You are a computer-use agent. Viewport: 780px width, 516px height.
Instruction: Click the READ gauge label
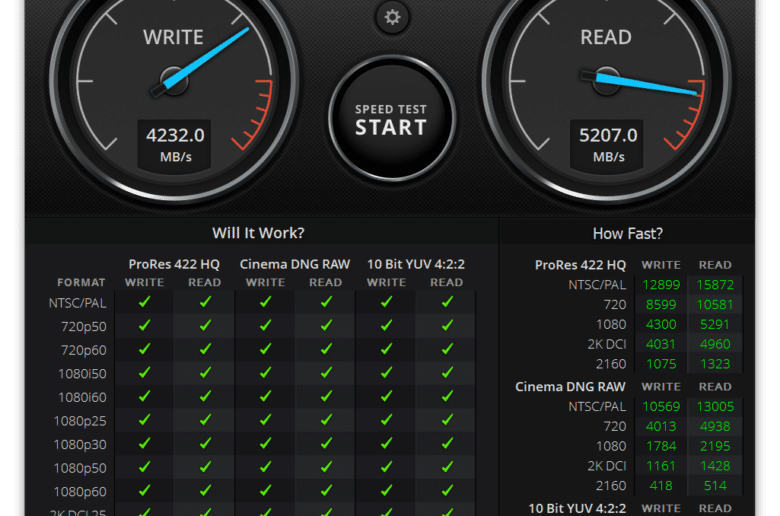[x=606, y=37]
